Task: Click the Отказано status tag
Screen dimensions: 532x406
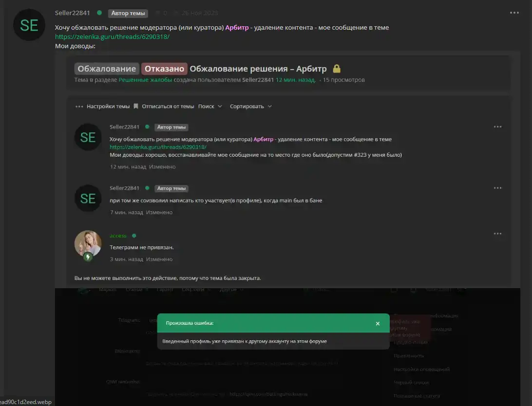Action: point(164,69)
